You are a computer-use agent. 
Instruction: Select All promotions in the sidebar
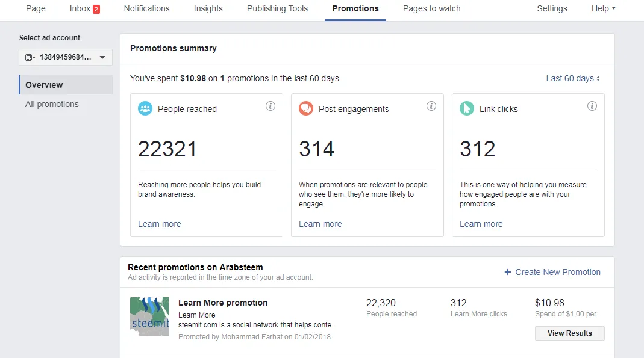(x=52, y=104)
